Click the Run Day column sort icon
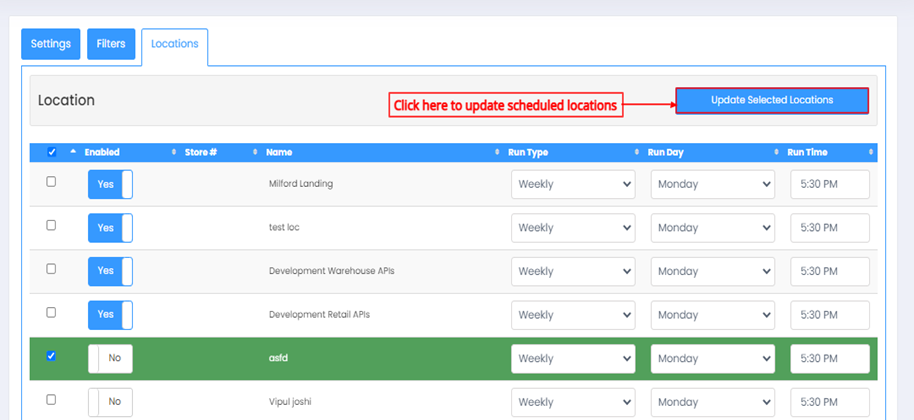Screen dimensions: 914x420 pos(776,152)
